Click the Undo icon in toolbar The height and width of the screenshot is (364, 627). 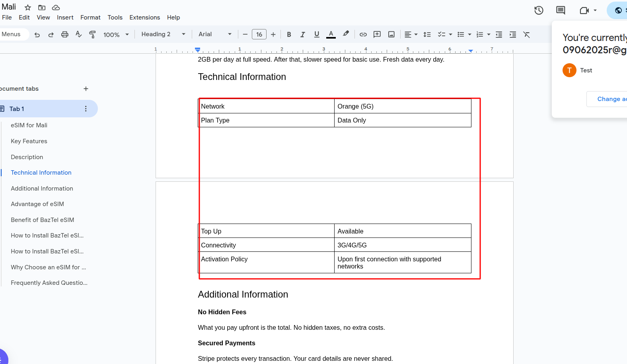point(37,35)
